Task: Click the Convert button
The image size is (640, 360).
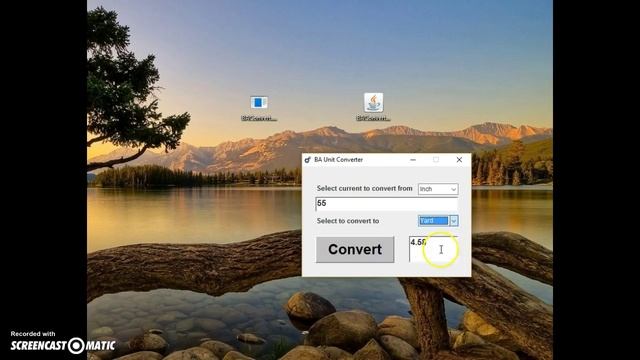Action: (x=355, y=249)
